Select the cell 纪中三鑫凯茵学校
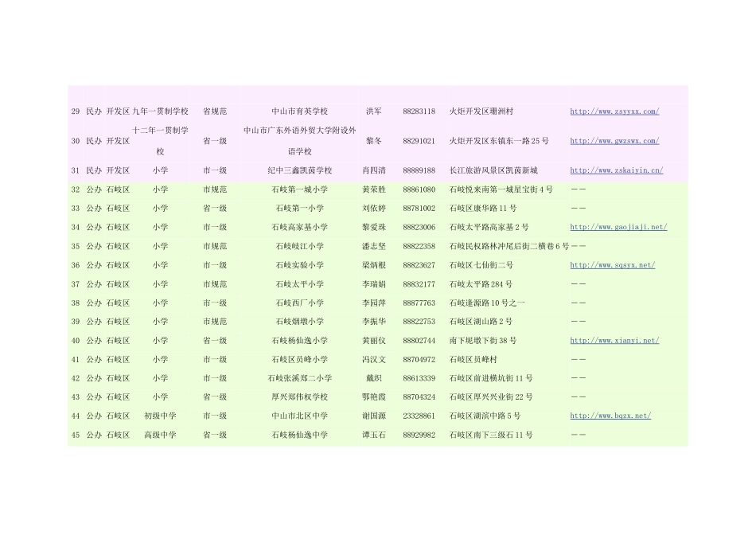 point(299,170)
